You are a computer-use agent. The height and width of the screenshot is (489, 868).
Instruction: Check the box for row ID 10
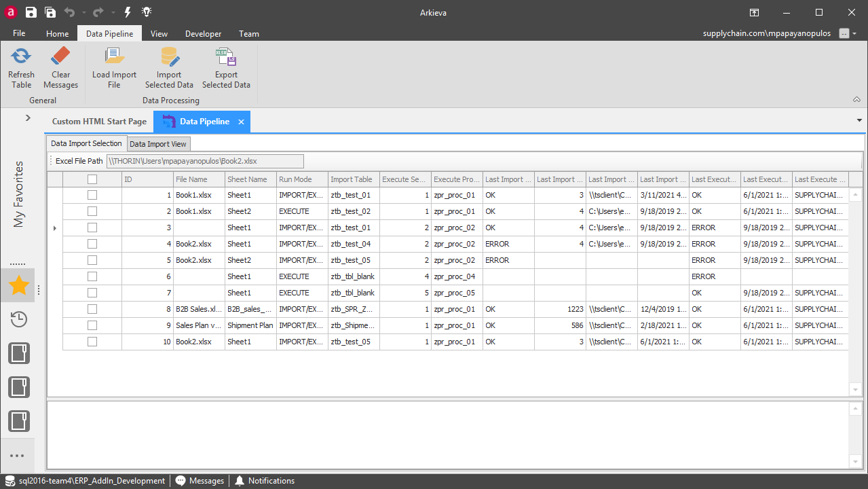coord(92,342)
